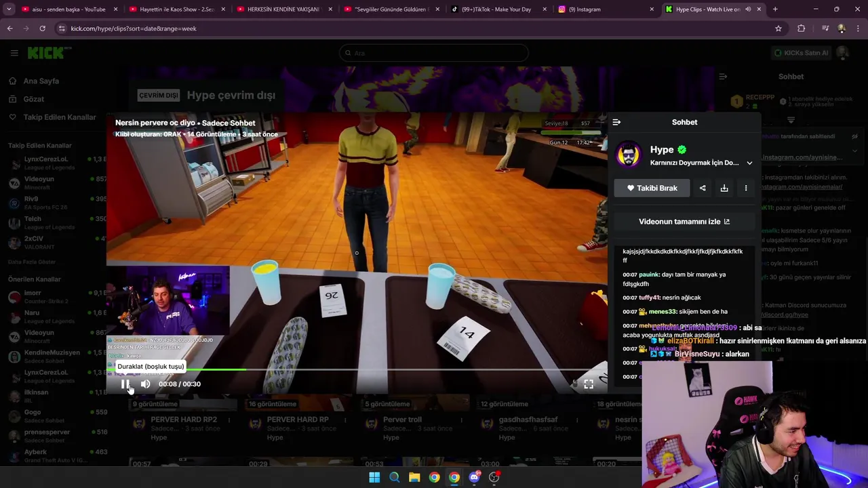Pause the clip with the Duraklat button

[125, 384]
